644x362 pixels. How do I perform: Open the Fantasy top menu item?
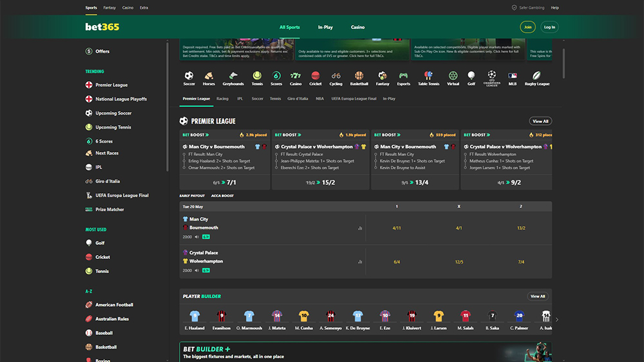[x=109, y=7]
